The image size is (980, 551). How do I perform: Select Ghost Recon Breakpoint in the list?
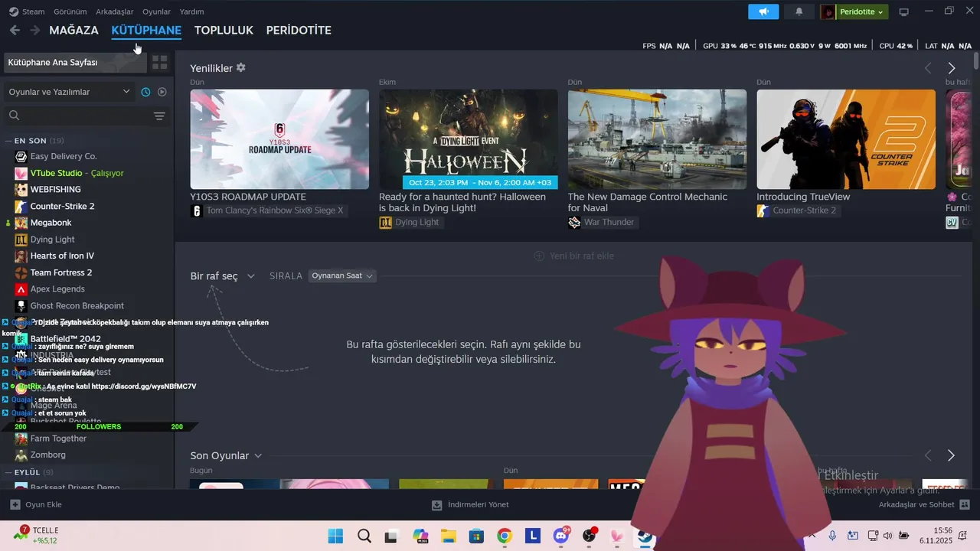pyautogui.click(x=77, y=305)
